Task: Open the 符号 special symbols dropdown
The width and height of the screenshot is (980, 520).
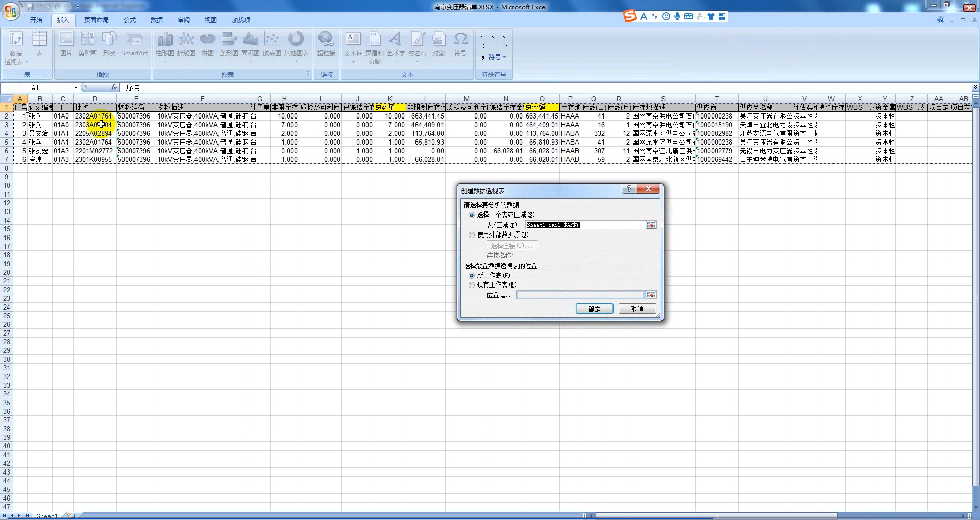Action: pos(494,57)
